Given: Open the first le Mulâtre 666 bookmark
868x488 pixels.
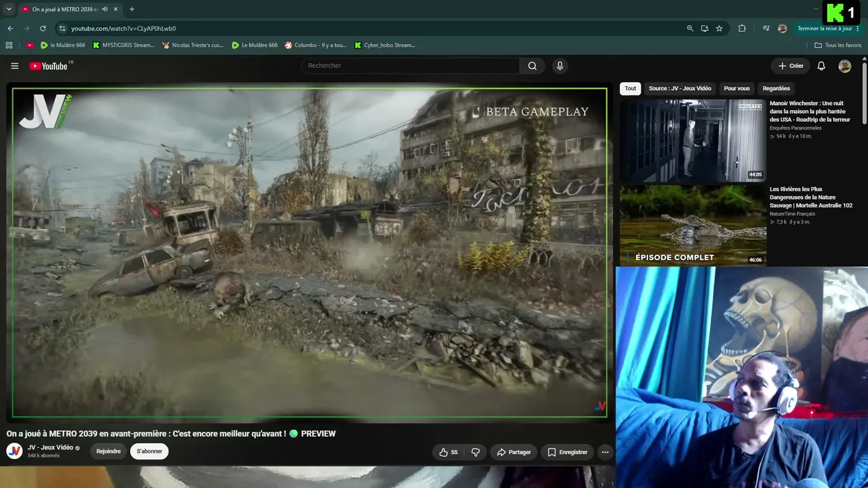Looking at the screenshot, I should pyautogui.click(x=63, y=45).
